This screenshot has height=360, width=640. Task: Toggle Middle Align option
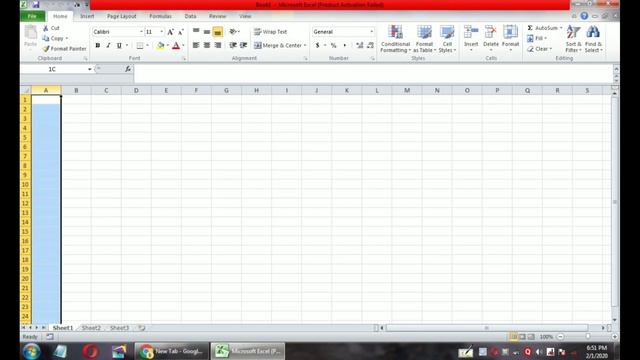point(207,31)
